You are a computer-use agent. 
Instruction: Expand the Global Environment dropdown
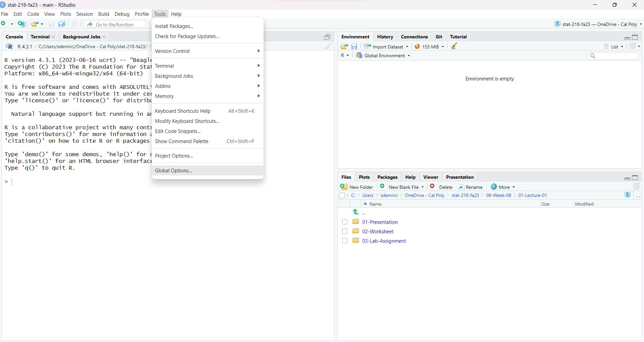(x=384, y=56)
